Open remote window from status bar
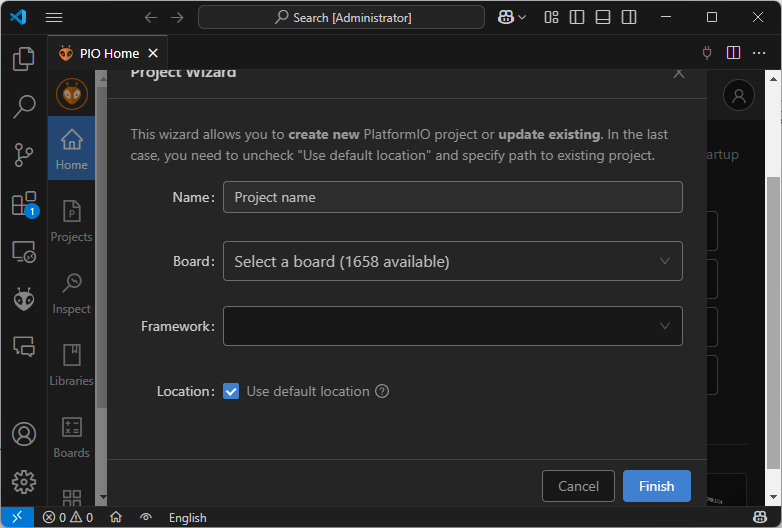 point(17,518)
